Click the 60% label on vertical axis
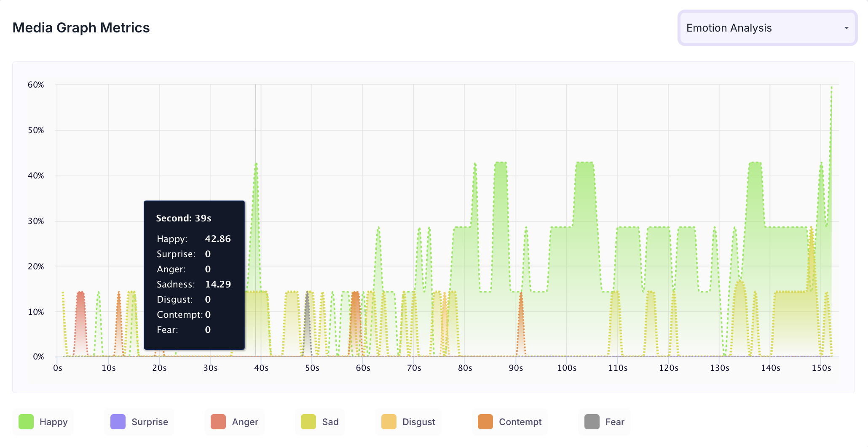This screenshot has width=868, height=447. click(36, 85)
